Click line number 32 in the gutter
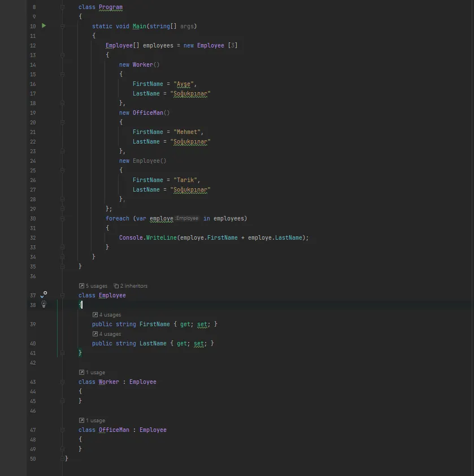Image resolution: width=474 pixels, height=476 pixels. click(x=33, y=237)
